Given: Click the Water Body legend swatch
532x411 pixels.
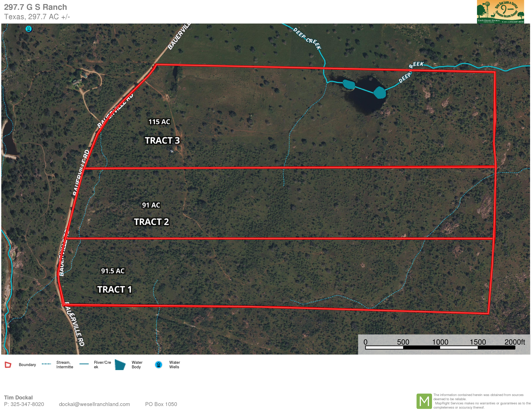Looking at the screenshot, I should pyautogui.click(x=120, y=365).
